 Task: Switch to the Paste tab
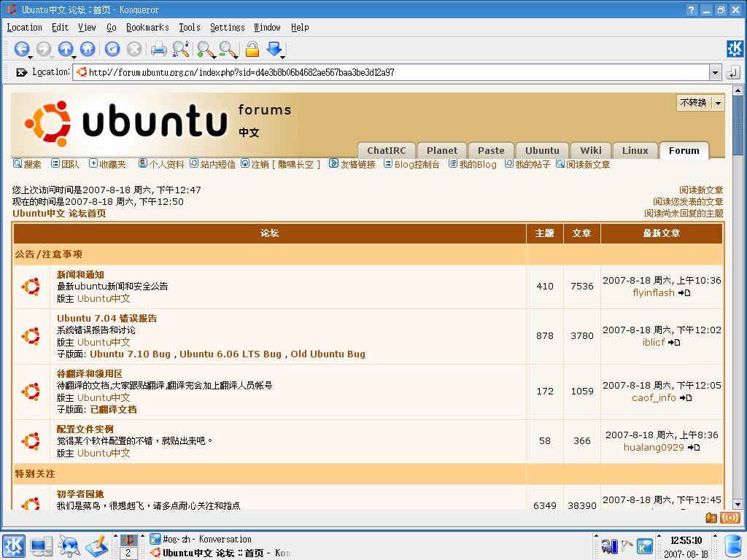491,150
